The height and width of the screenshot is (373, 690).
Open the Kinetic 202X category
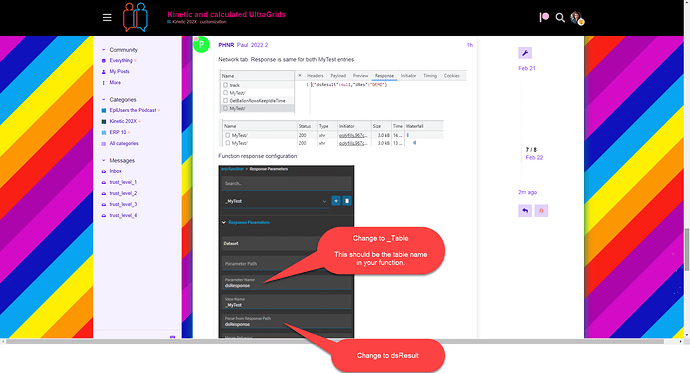click(123, 121)
